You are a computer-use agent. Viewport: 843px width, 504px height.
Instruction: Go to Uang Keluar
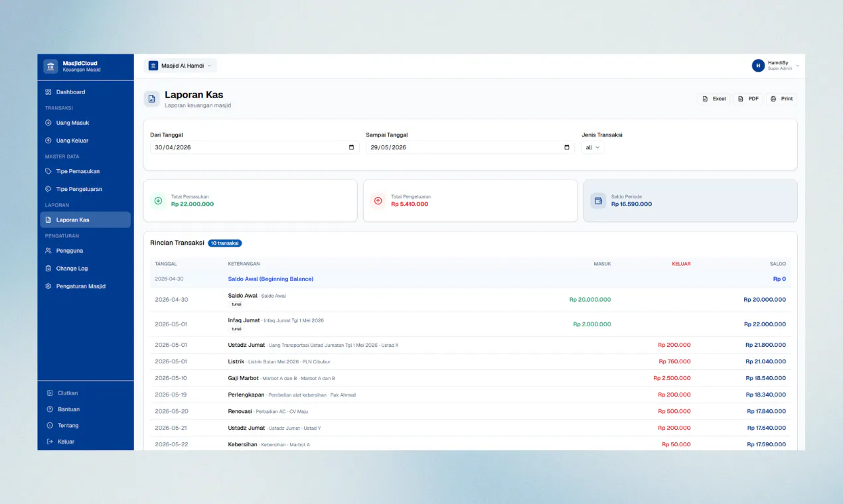(85, 141)
